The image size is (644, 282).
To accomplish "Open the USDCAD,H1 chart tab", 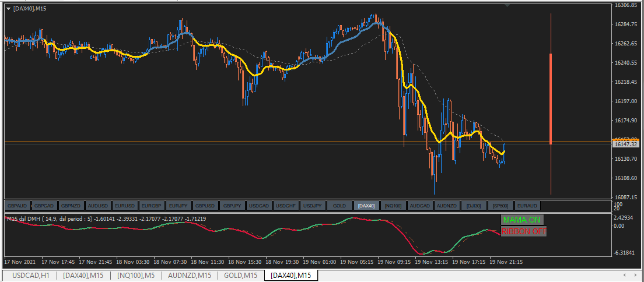I will (31, 276).
